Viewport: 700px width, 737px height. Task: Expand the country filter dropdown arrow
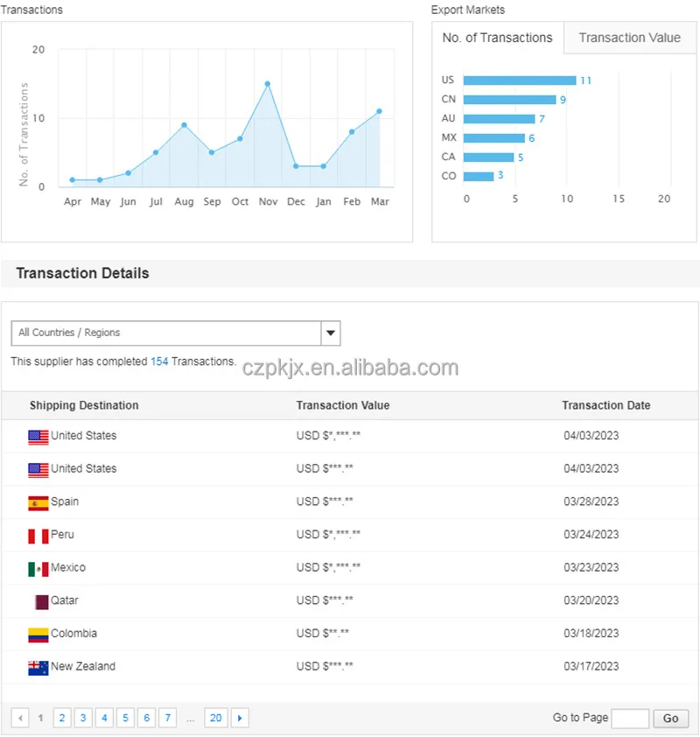pos(330,333)
